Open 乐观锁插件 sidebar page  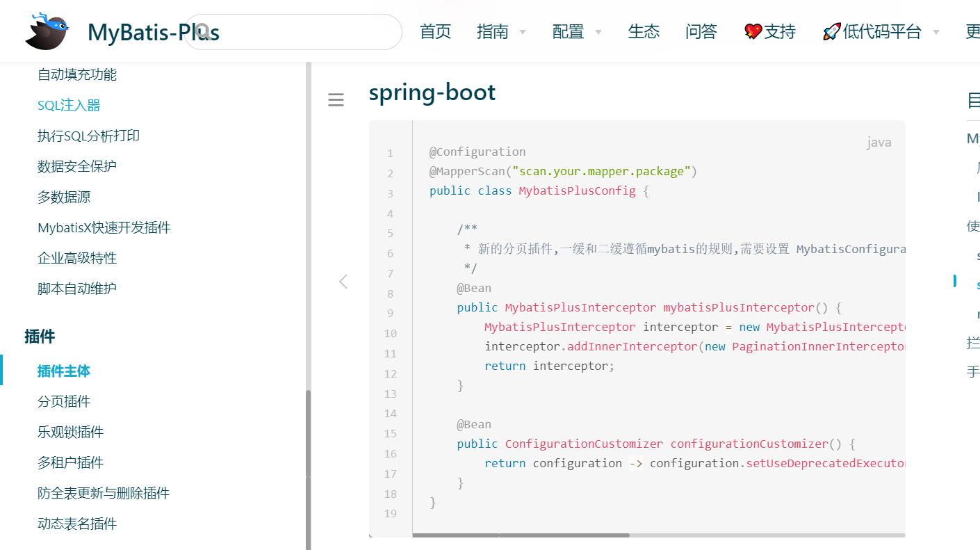[x=70, y=432]
